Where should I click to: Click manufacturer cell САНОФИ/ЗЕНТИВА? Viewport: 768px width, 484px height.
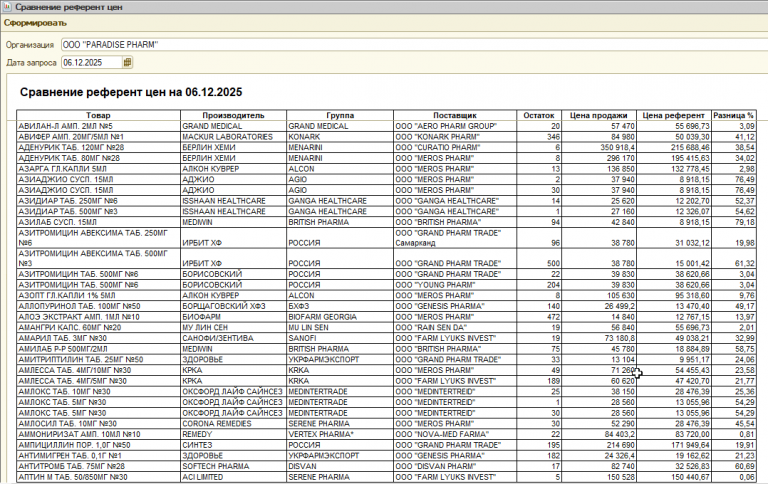pyautogui.click(x=233, y=339)
